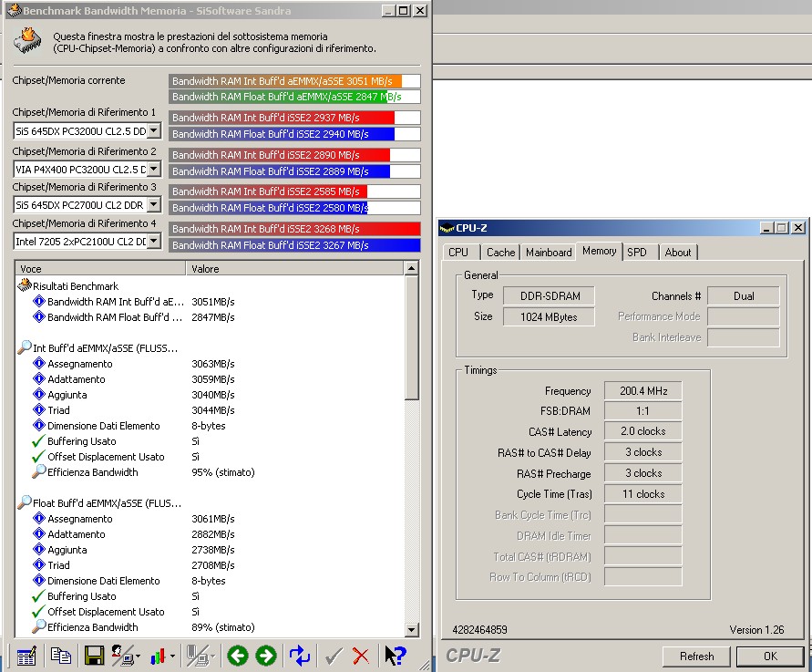This screenshot has width=812, height=672.
Task: Click the diamond icon beside Adattamento 2882MB/s
Action: click(x=39, y=533)
